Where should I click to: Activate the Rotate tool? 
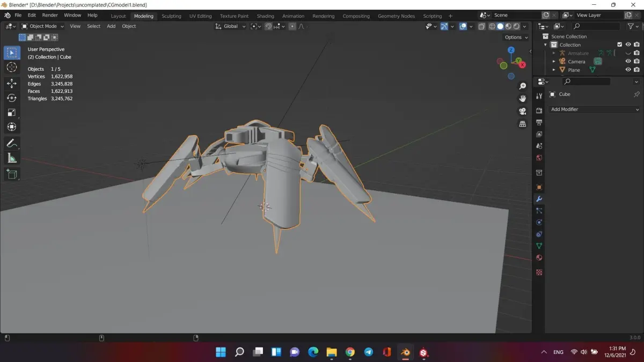[12, 98]
